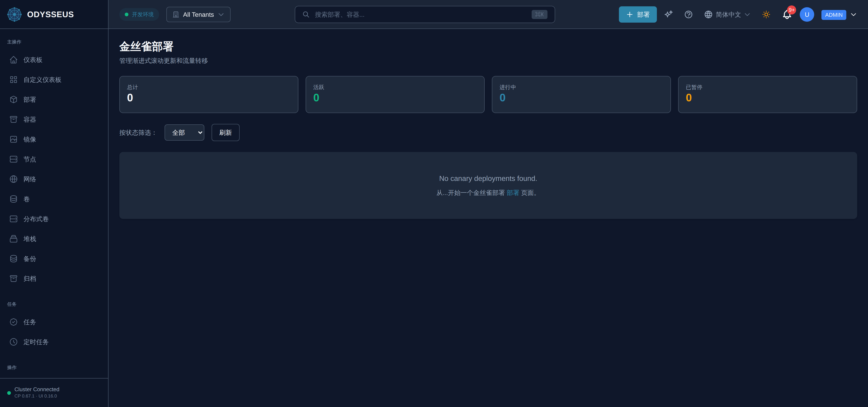868x407 pixels.
Task: Click the CP 0.67.1 · UI 0.16.0 version text
Action: [36, 396]
